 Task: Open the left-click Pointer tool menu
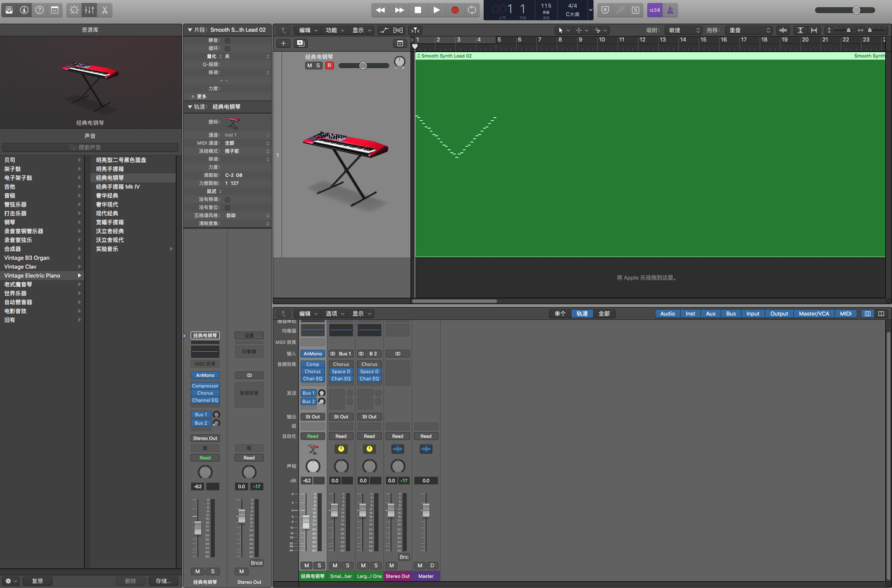(564, 30)
